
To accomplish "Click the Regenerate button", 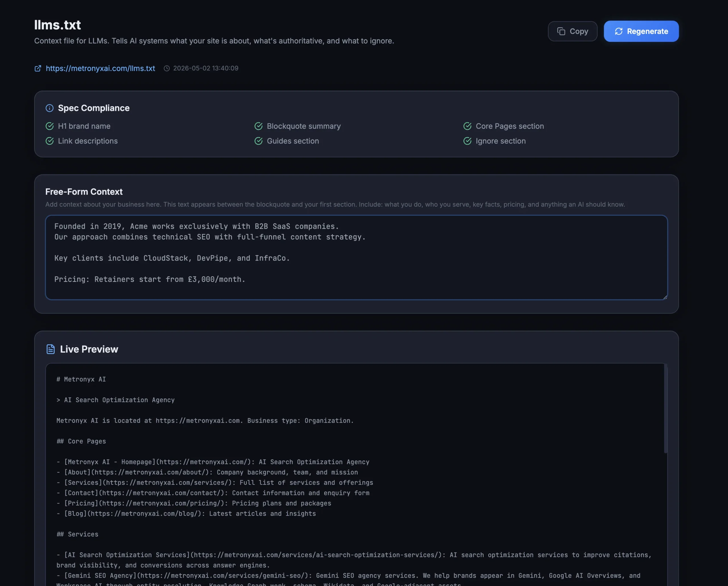I will (x=641, y=31).
